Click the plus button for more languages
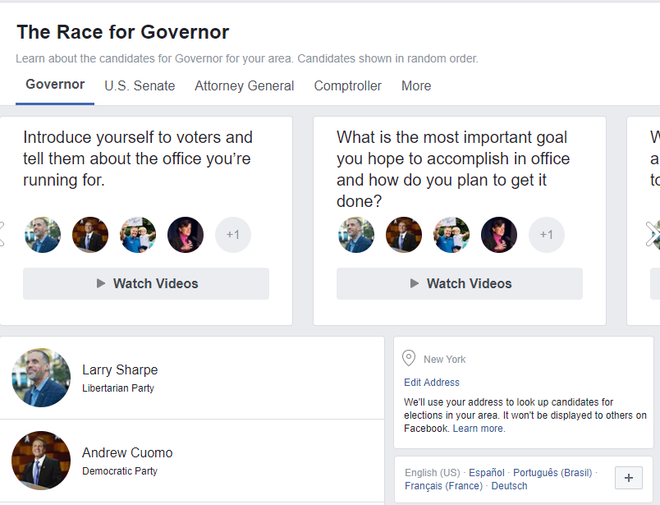Image resolution: width=660 pixels, height=505 pixels. [x=628, y=478]
